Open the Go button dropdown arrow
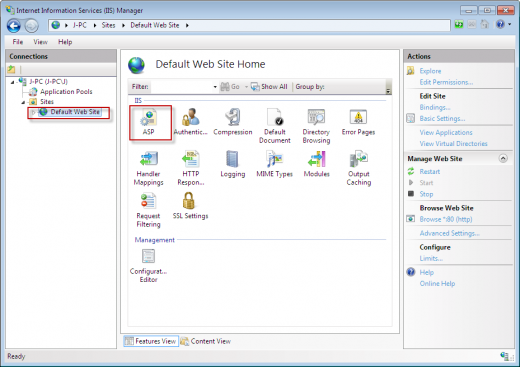The image size is (520, 367). click(246, 87)
